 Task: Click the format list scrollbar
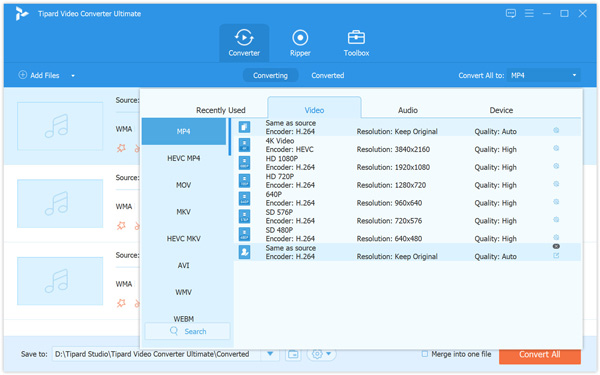click(230, 137)
